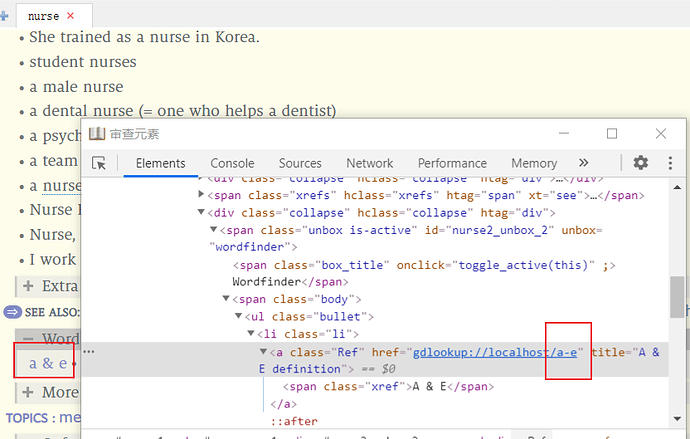Click 'She trained as a nurse in Korea.'

(144, 37)
